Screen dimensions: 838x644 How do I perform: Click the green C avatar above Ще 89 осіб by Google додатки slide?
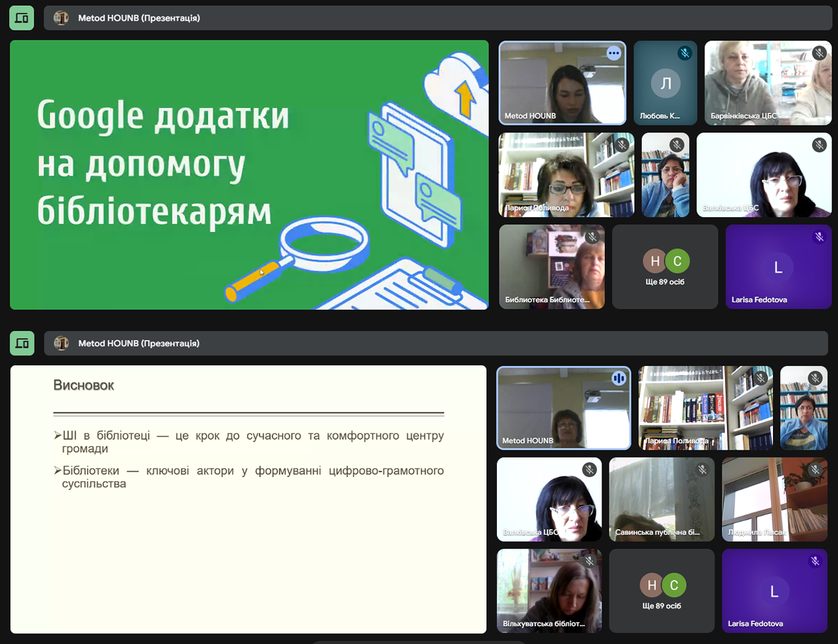[678, 261]
